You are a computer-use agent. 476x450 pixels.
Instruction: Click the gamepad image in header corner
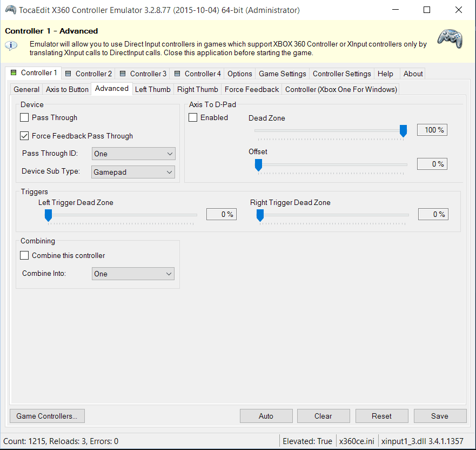pyautogui.click(x=450, y=38)
